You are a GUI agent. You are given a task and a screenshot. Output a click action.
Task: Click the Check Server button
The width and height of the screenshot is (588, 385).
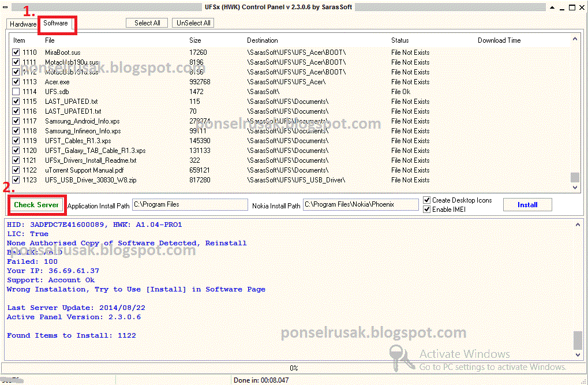(x=36, y=205)
